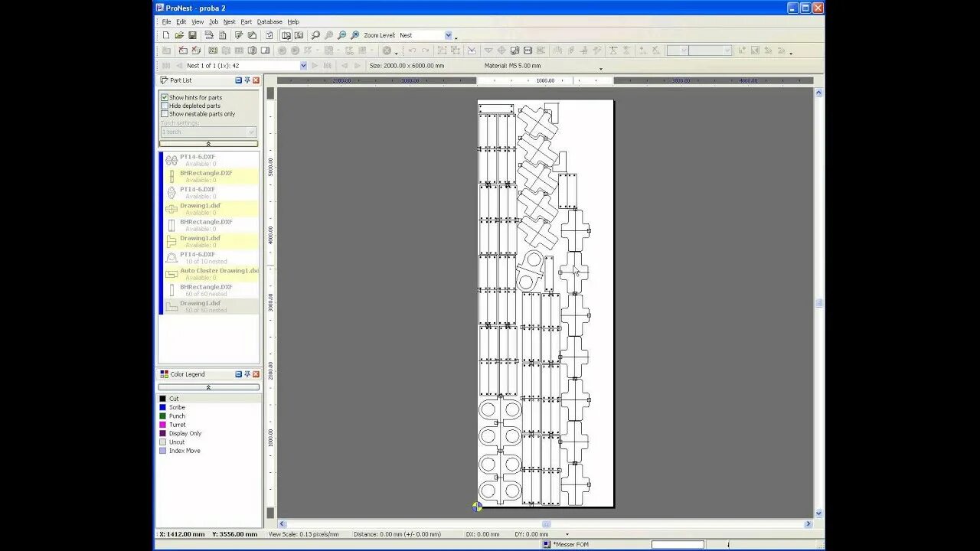Click the Zoom Extents magnifier icon
980x551 pixels.
[x=354, y=35]
